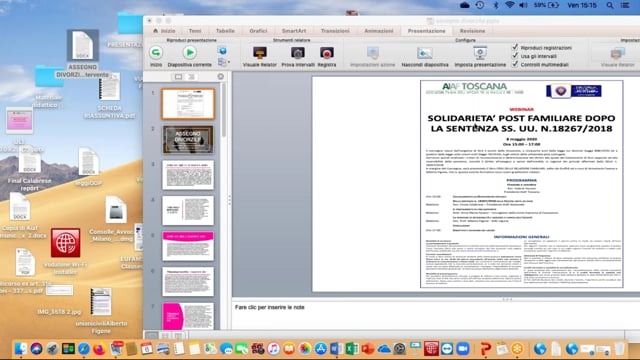Open the Transizioni ribbon tab
The width and height of the screenshot is (640, 360).
tap(335, 31)
